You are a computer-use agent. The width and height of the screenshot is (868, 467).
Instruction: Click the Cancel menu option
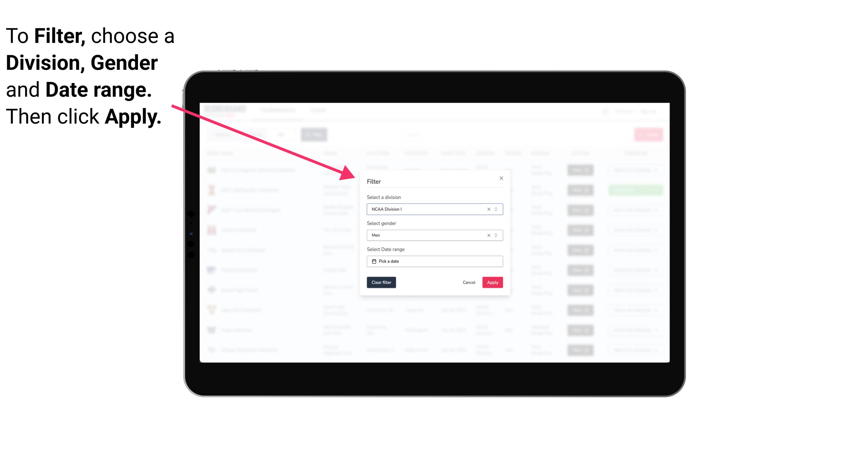(469, 283)
